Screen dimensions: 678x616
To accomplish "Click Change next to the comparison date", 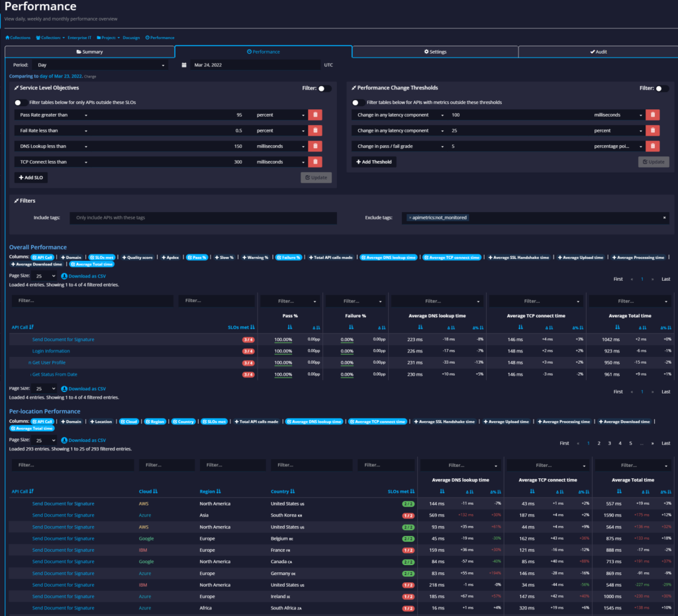I will tap(90, 77).
